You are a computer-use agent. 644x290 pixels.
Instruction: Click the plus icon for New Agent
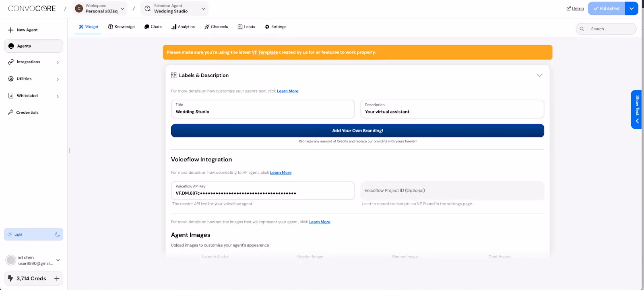coord(11,30)
